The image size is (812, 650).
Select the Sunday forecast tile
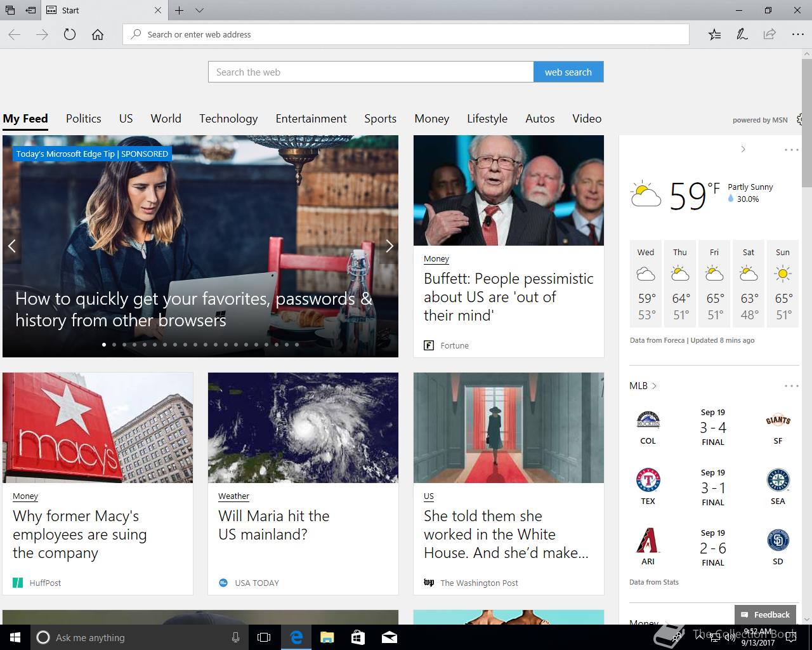(x=783, y=284)
